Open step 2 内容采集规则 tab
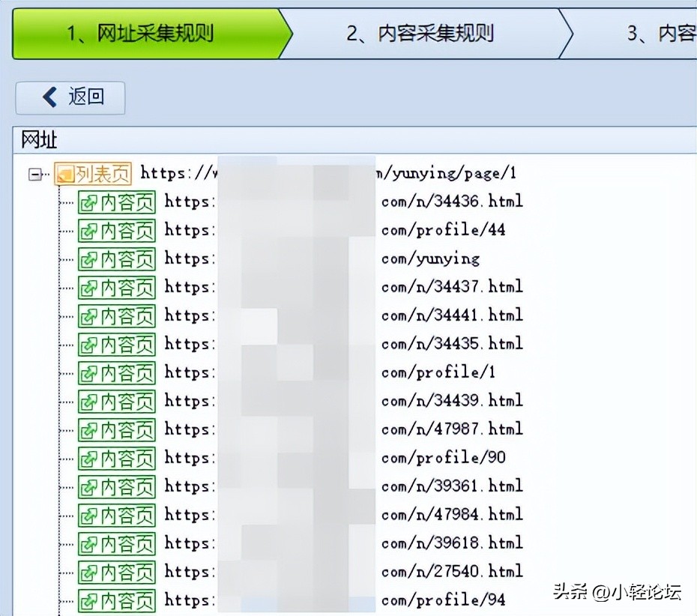The width and height of the screenshot is (697, 616). pyautogui.click(x=420, y=34)
